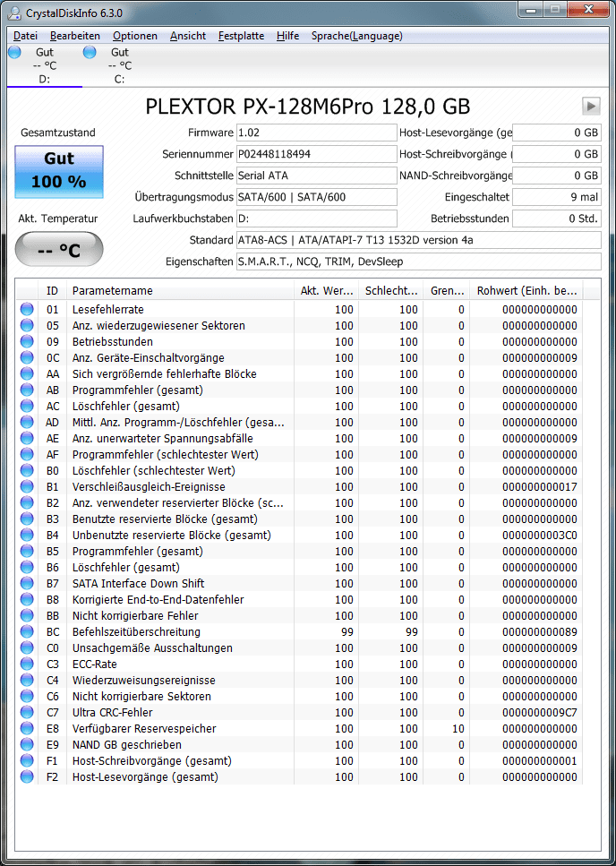Click the NAND-Schreibvorgänge value field

[x=556, y=176]
